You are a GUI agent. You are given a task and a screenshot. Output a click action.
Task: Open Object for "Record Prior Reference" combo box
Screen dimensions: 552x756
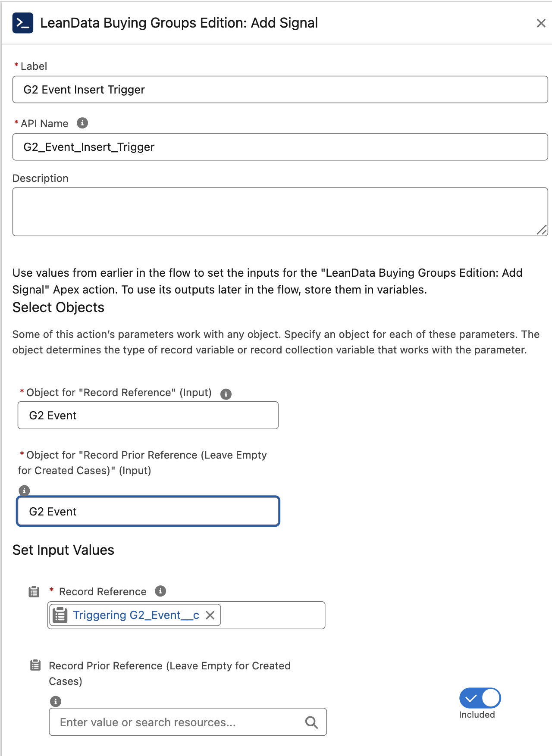pos(147,512)
